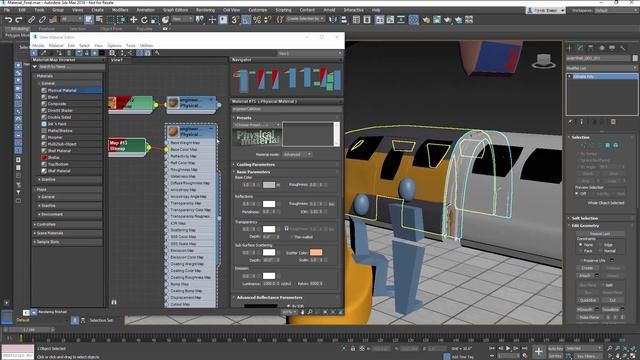640x360 pixels.
Task: Open the Rendering menu in main menu bar
Action: (205, 10)
